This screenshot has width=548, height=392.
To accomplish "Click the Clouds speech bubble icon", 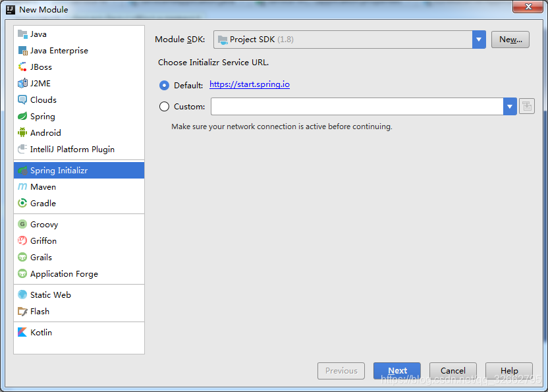I will [x=22, y=100].
